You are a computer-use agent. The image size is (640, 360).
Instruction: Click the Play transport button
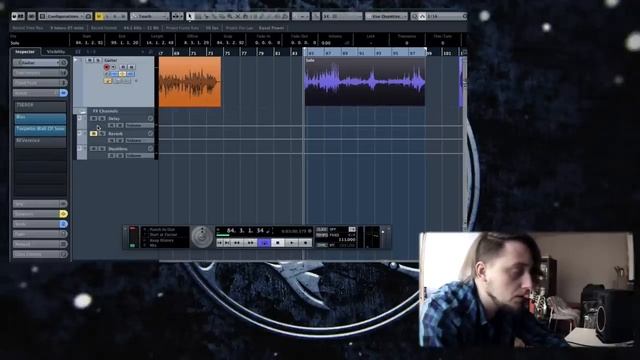click(x=292, y=243)
